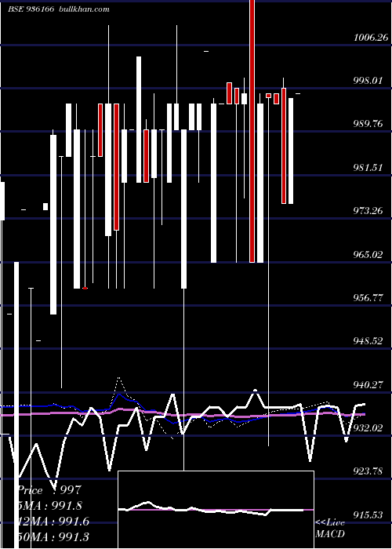
Task: Select the 973.26 price axis label
Action: click(x=368, y=211)
